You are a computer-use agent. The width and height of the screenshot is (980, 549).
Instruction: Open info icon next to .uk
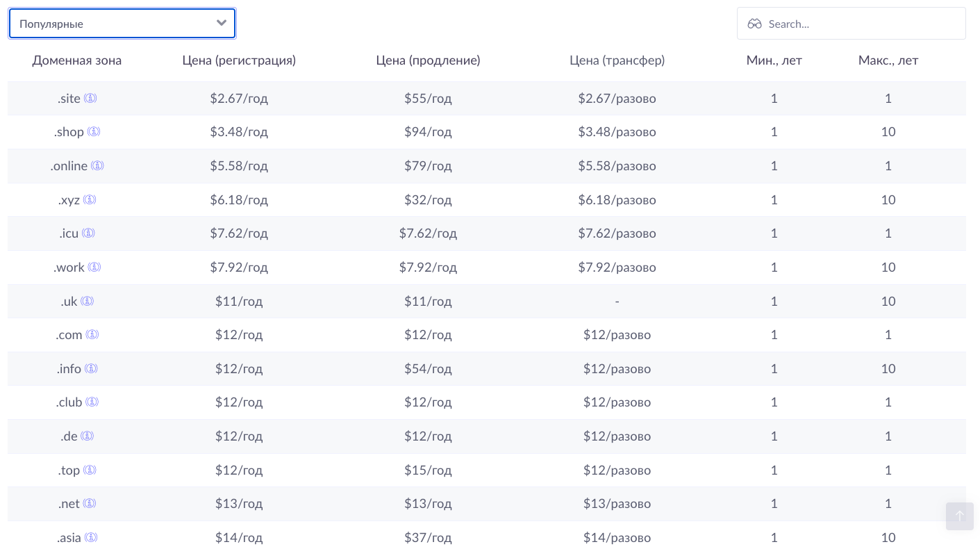pos(87,301)
